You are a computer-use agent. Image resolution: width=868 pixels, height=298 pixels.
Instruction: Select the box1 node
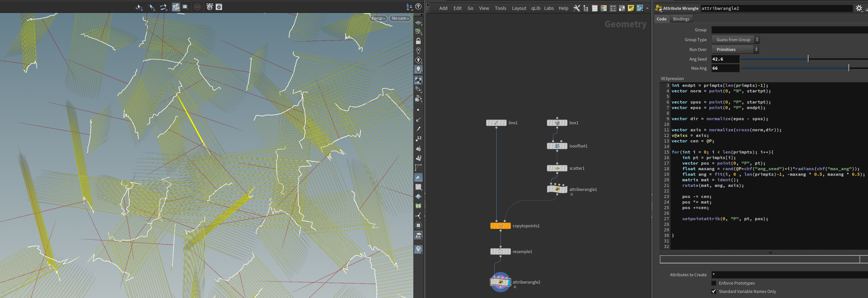coord(557,122)
